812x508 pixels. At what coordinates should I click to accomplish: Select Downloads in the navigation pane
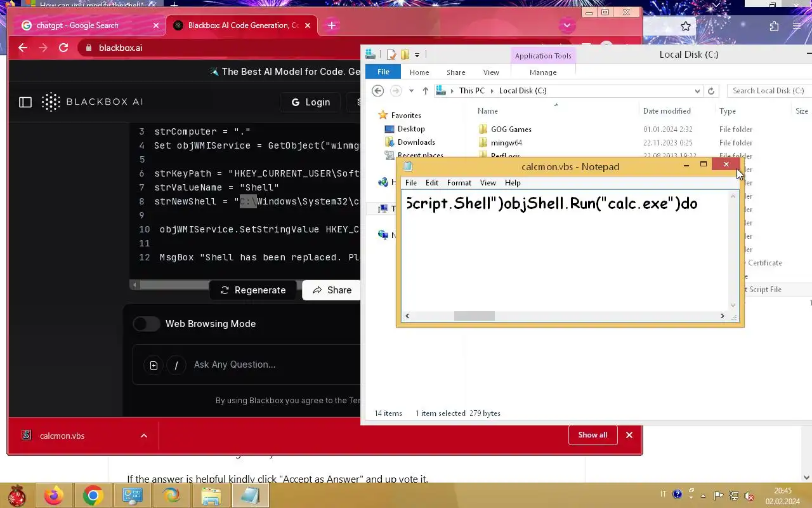[416, 142]
